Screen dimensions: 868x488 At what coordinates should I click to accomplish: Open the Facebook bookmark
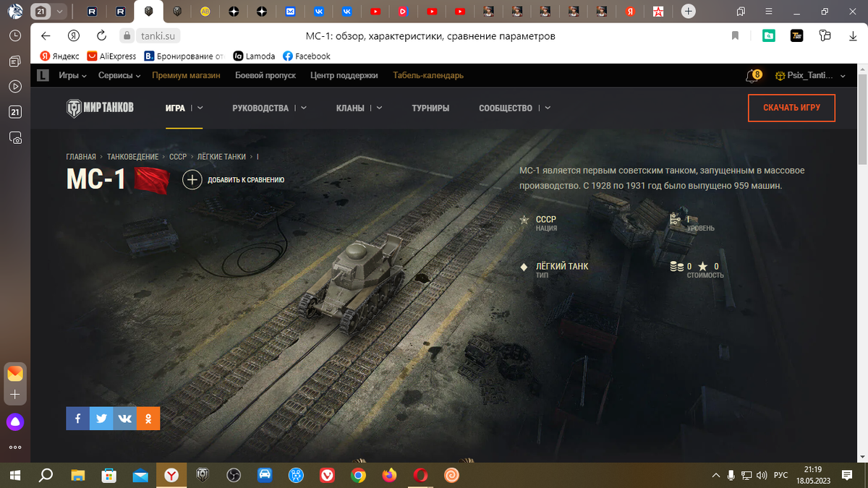(x=307, y=56)
